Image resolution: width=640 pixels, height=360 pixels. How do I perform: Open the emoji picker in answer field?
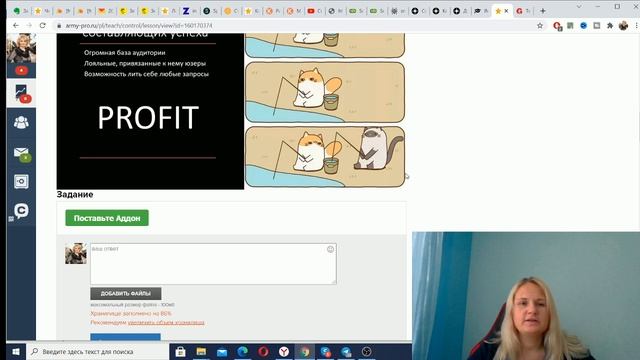point(330,249)
